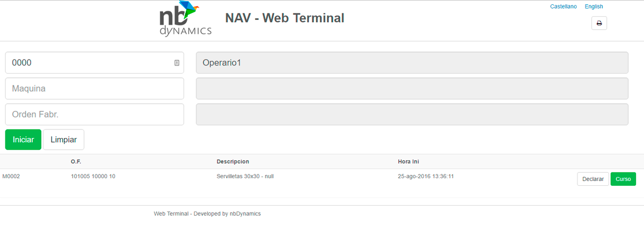Click the Operario1 read-only field
This screenshot has height=233, width=644.
(412, 63)
